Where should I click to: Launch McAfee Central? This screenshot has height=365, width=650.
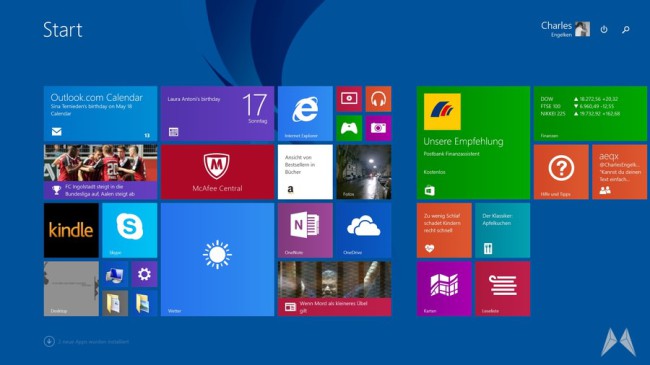coord(217,172)
